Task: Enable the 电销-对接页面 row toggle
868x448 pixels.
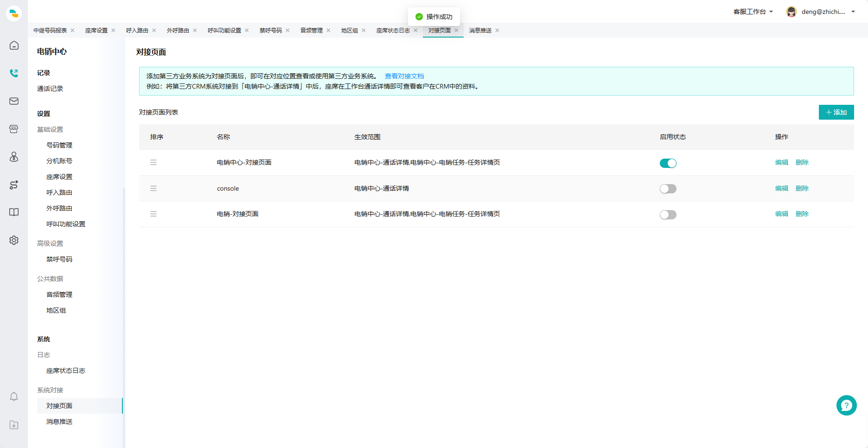Action: [x=668, y=215]
